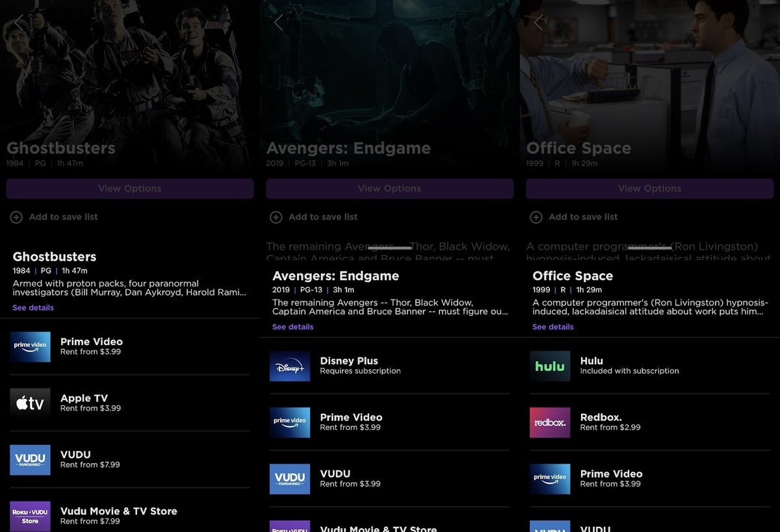Grab the sheet handle on Office Space panel

pyautogui.click(x=650, y=248)
